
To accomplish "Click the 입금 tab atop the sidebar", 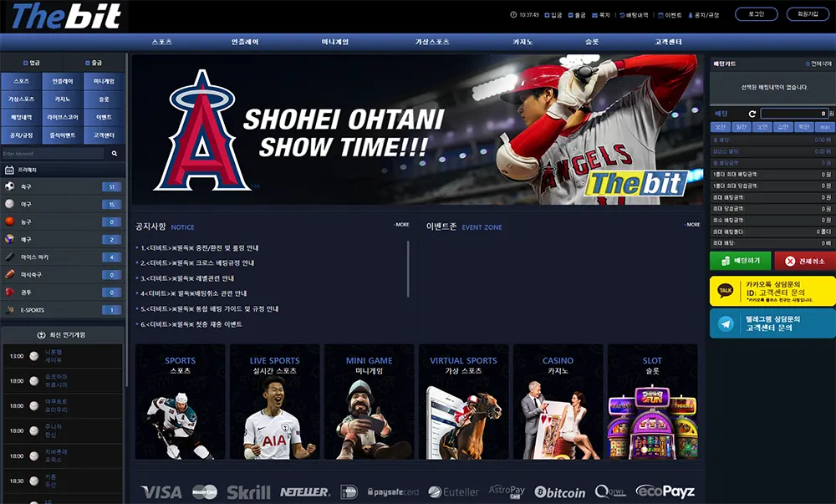I will [x=32, y=63].
